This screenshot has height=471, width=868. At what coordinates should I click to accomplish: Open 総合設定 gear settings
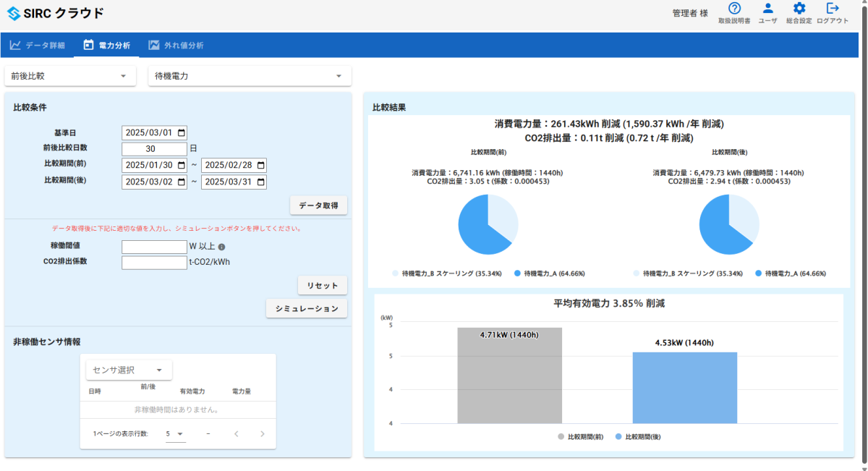point(799,9)
